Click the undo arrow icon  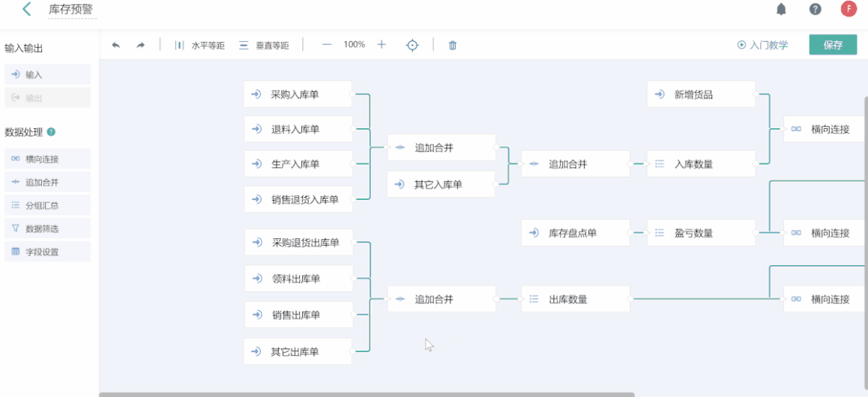(x=116, y=45)
